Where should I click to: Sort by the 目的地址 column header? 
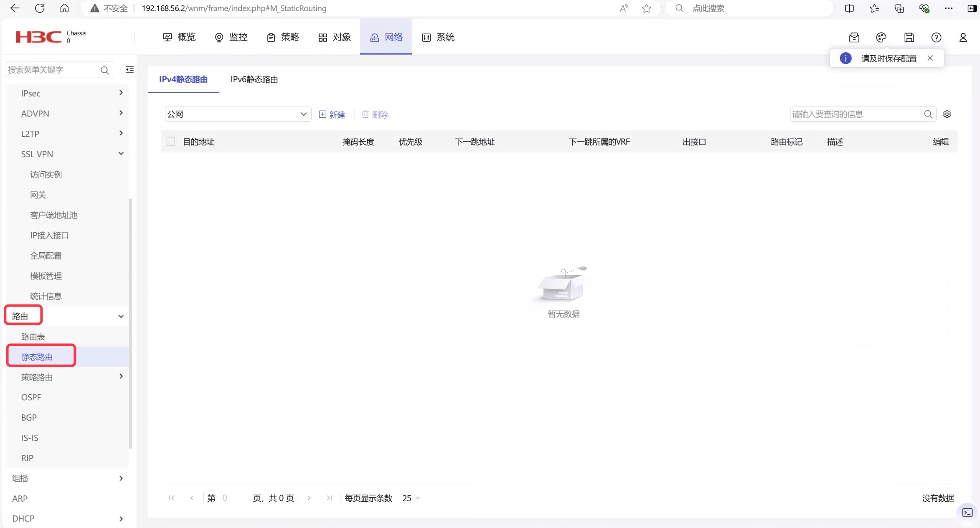(x=198, y=142)
